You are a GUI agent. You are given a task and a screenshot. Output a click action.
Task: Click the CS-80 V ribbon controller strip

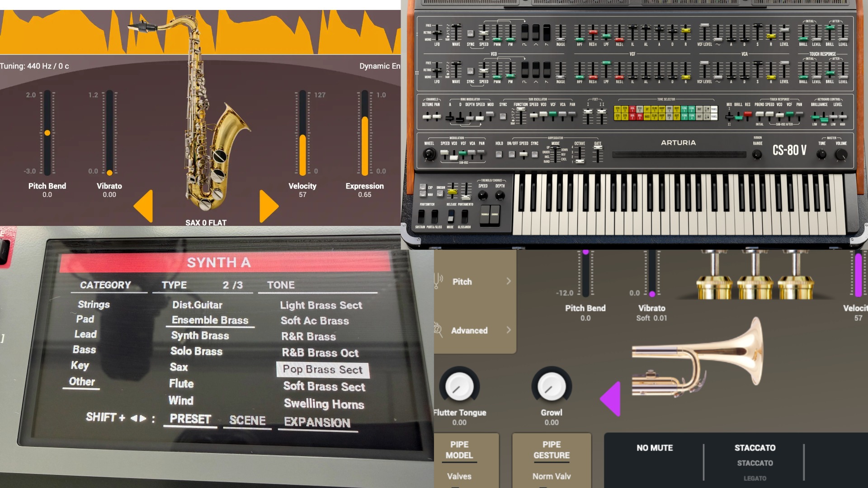(x=679, y=155)
